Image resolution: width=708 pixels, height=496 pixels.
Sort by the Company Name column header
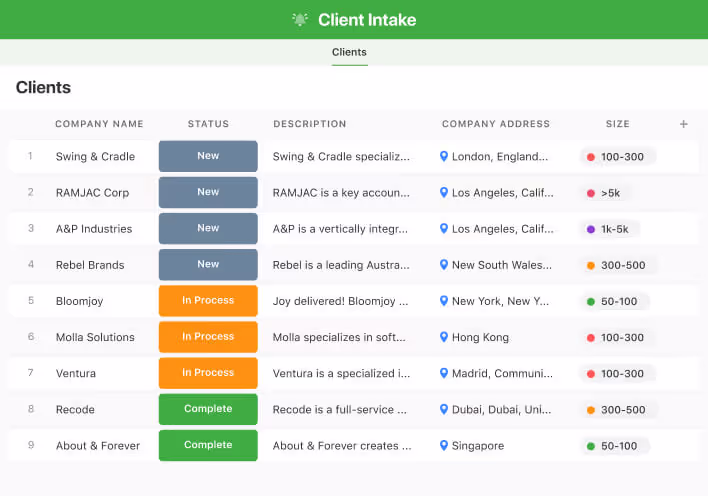(x=99, y=124)
